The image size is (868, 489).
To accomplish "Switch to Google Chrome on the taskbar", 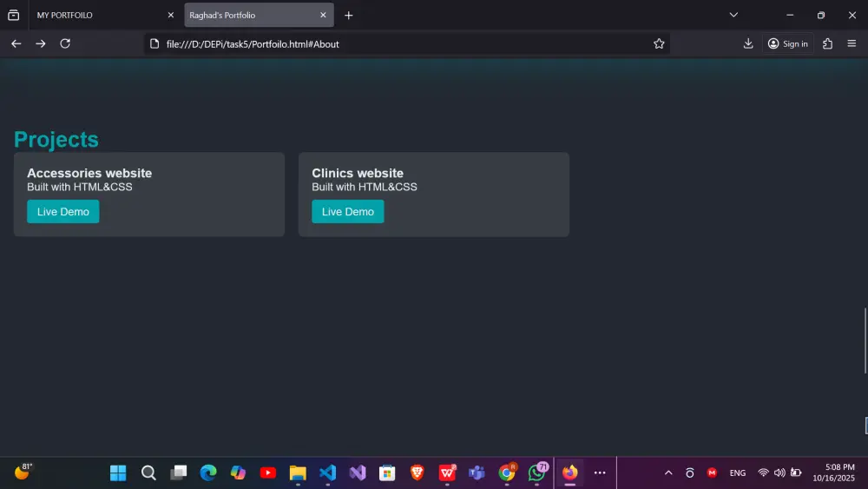I will click(507, 473).
